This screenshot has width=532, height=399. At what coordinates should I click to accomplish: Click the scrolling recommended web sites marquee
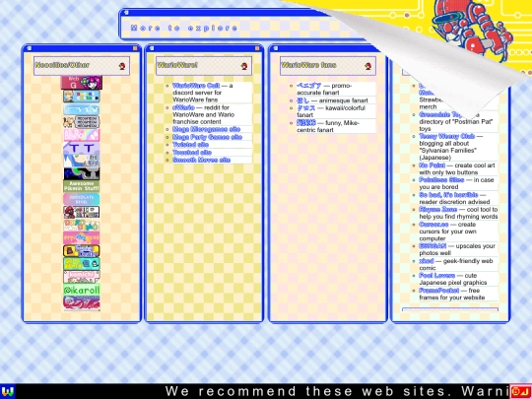pyautogui.click(x=262, y=391)
